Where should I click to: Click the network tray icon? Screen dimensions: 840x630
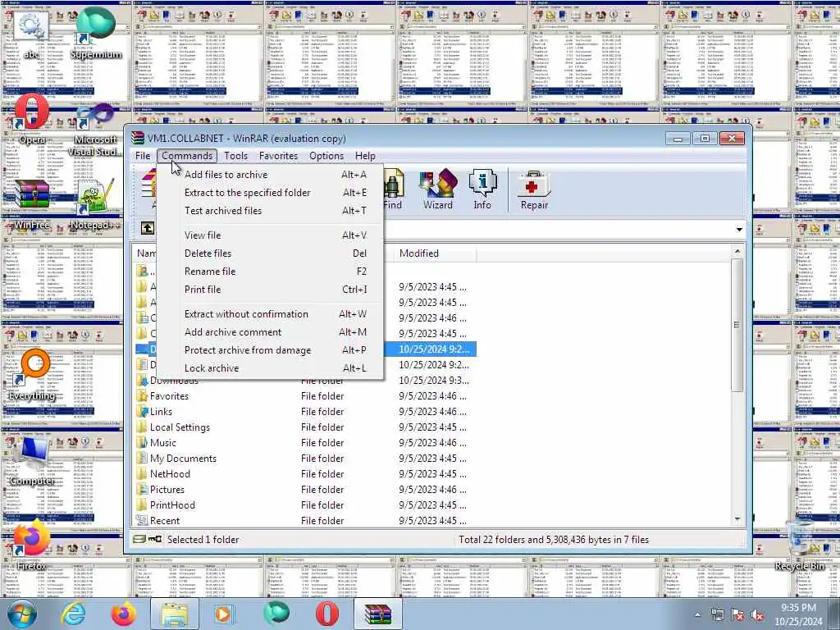(717, 615)
